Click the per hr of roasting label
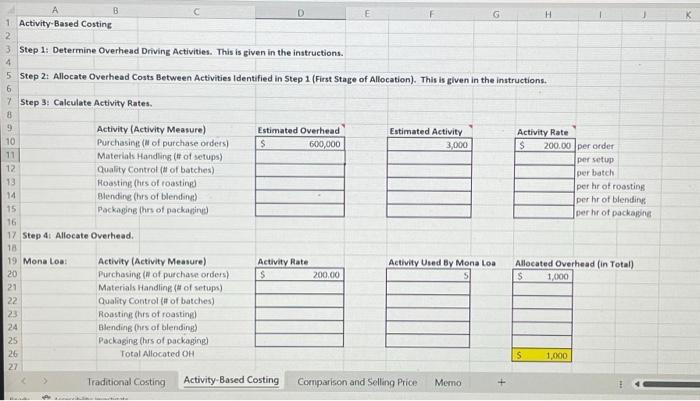700x401 pixels. [x=611, y=186]
